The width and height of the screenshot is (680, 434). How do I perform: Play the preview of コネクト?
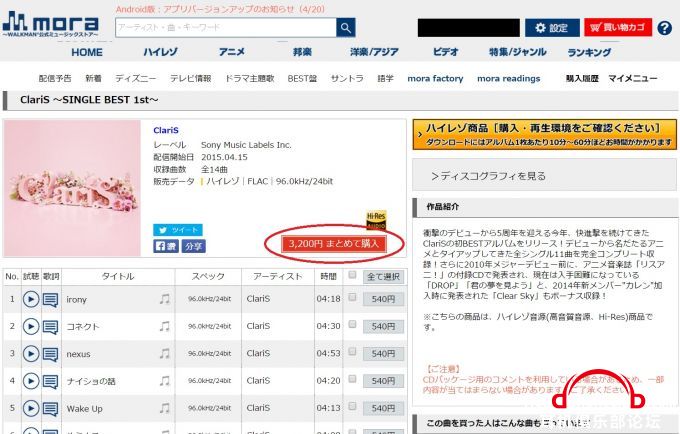tap(31, 326)
